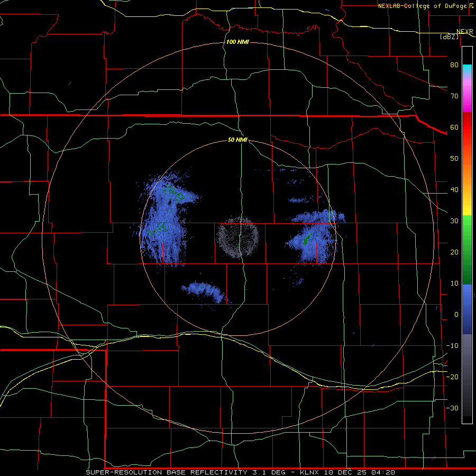Image resolution: width=476 pixels, height=476 pixels.
Task: Click the 30 value on dBZ scale
Action: point(454,221)
